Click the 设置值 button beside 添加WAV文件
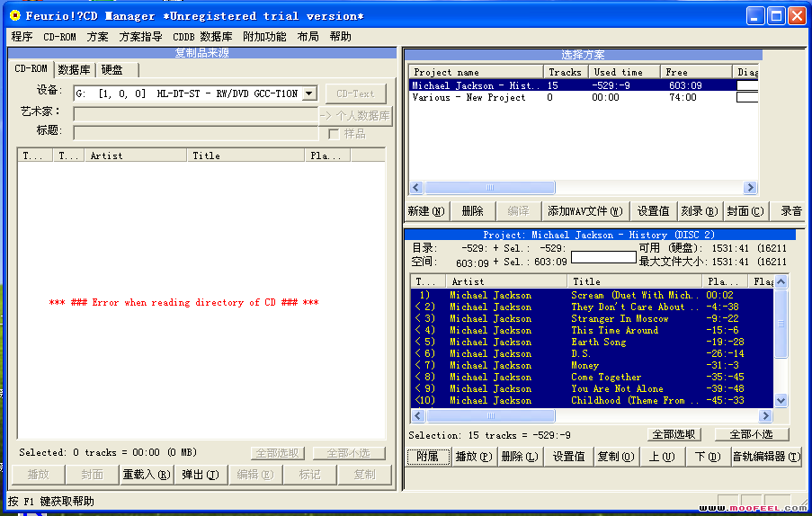This screenshot has width=812, height=516. click(x=653, y=211)
